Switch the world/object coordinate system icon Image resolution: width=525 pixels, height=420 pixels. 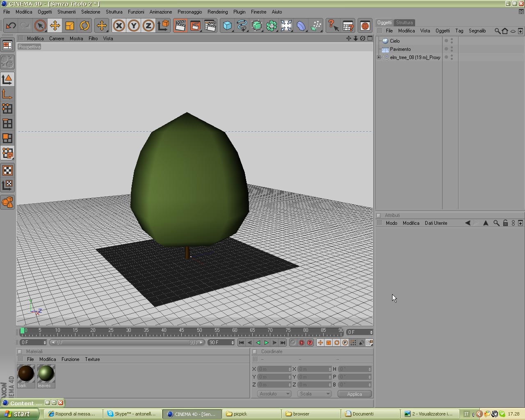pos(163,26)
